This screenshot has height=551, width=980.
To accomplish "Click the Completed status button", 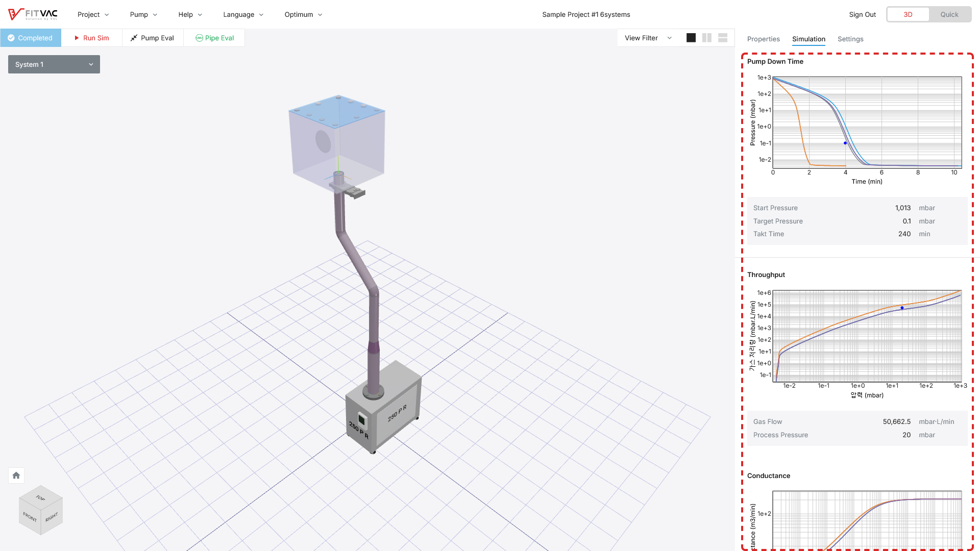I will pyautogui.click(x=31, y=38).
